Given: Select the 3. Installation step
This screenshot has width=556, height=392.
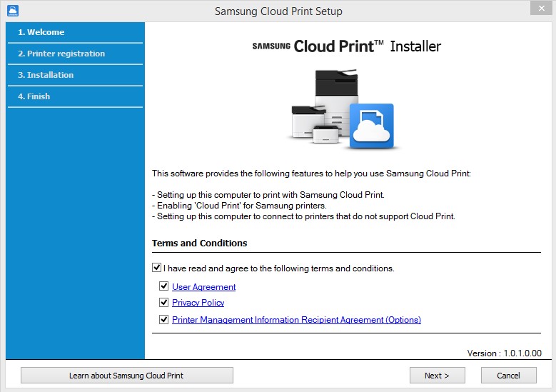Looking at the screenshot, I should [75, 75].
